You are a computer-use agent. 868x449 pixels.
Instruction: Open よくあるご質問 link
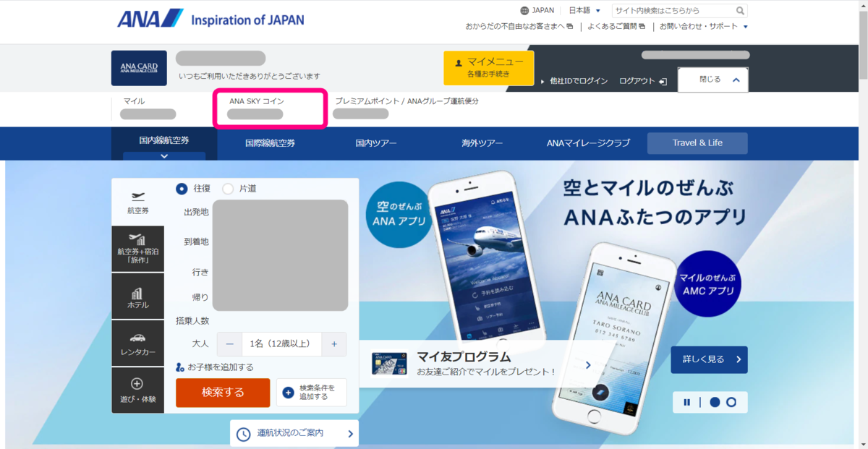tap(616, 27)
